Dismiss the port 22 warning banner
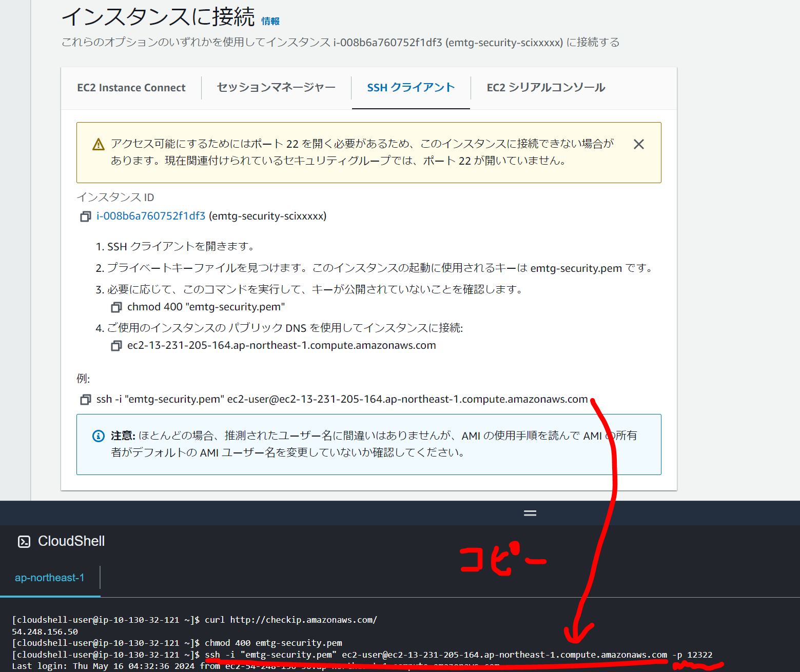Image resolution: width=800 pixels, height=672 pixels. (x=639, y=144)
